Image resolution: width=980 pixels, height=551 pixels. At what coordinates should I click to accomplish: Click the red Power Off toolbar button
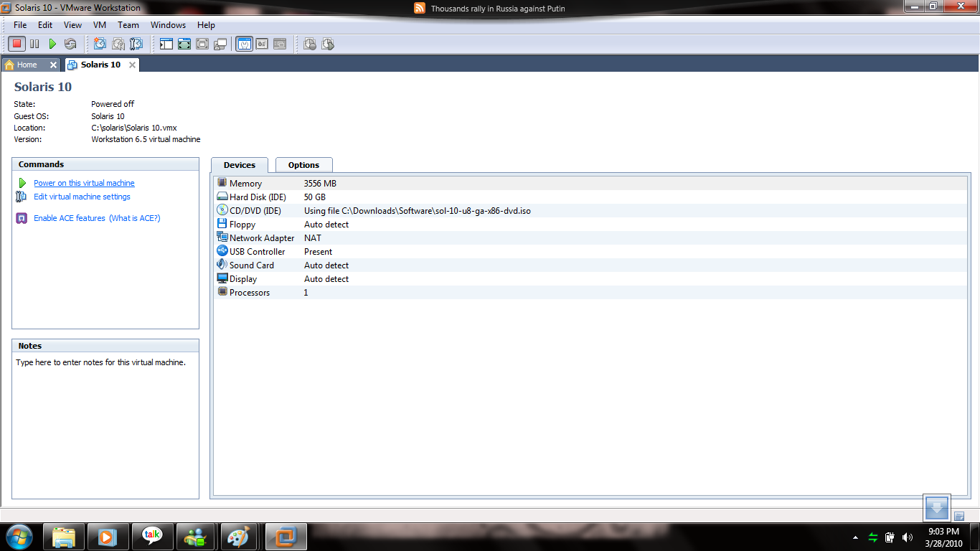click(x=17, y=44)
